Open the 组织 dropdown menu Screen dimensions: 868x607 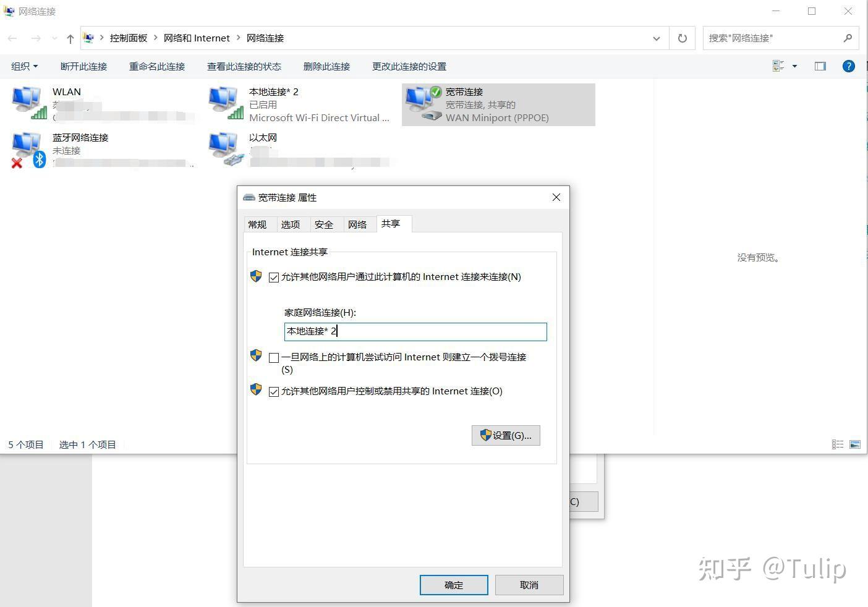click(x=25, y=66)
